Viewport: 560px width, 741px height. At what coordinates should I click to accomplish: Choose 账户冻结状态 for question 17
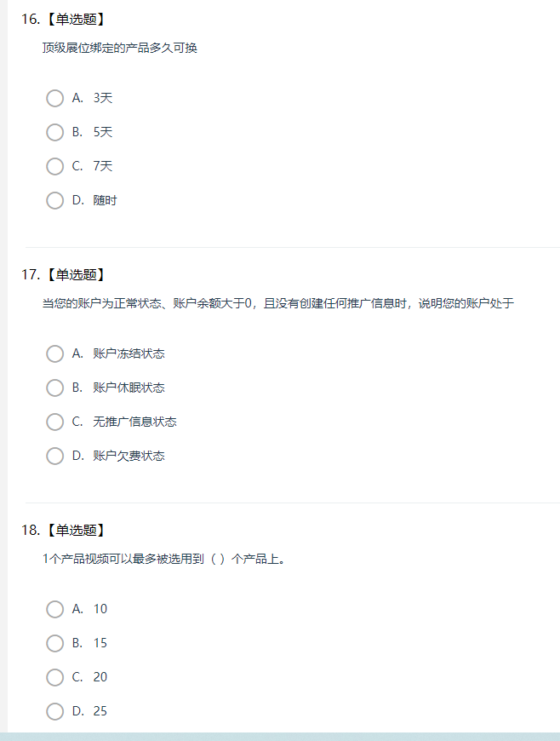(x=54, y=354)
